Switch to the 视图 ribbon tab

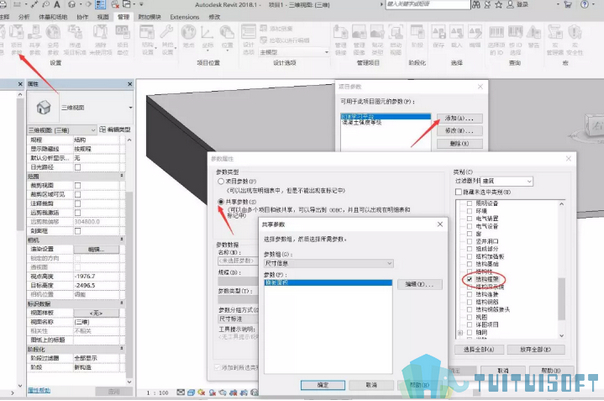[x=103, y=17]
